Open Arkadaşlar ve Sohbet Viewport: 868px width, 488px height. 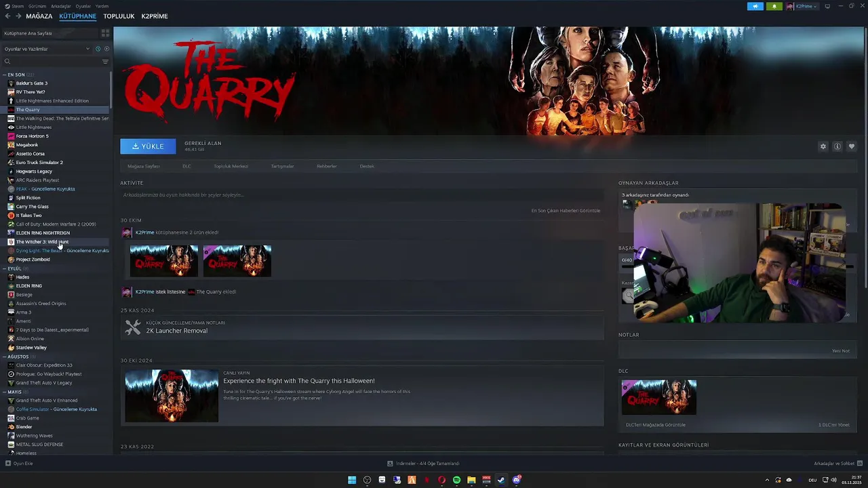click(x=837, y=464)
